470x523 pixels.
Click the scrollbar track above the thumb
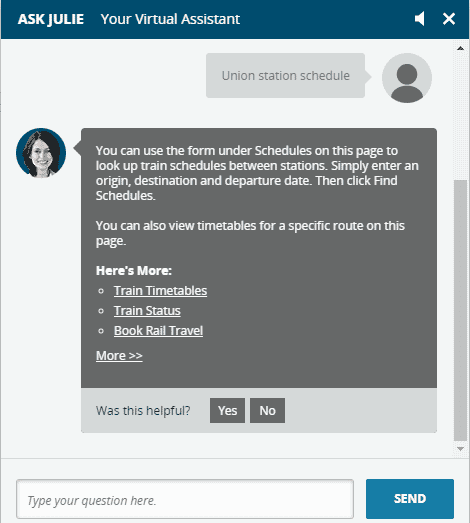[461, 116]
